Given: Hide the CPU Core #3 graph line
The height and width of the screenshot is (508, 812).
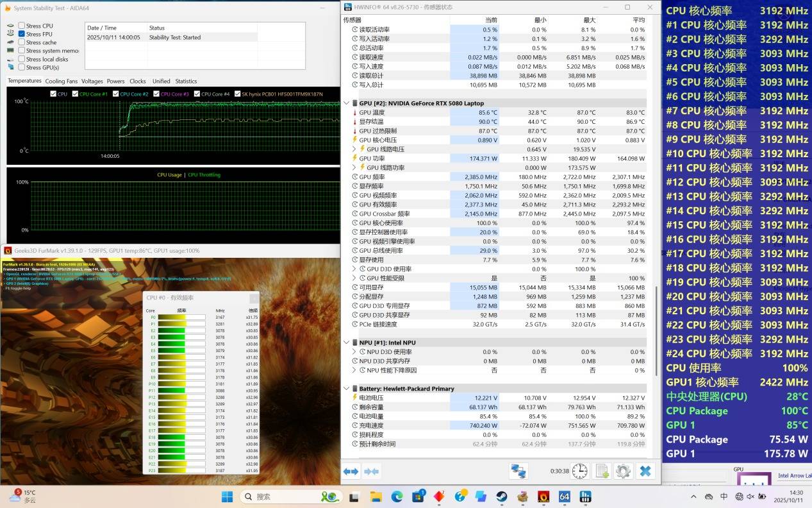Looking at the screenshot, I should coord(156,94).
